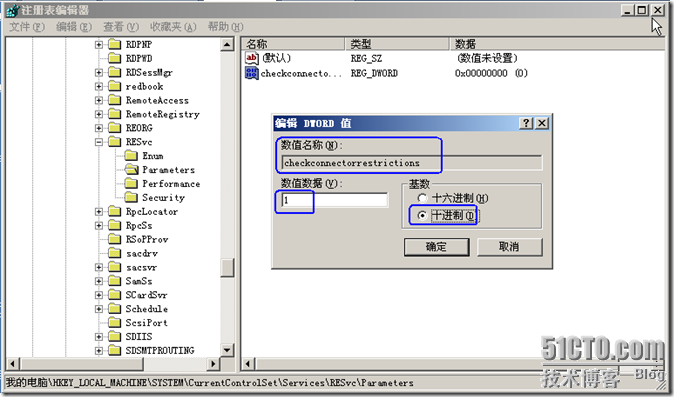Image resolution: width=674 pixels, height=397 pixels.
Task: Collapse the RESvc tree node
Action: (x=99, y=142)
